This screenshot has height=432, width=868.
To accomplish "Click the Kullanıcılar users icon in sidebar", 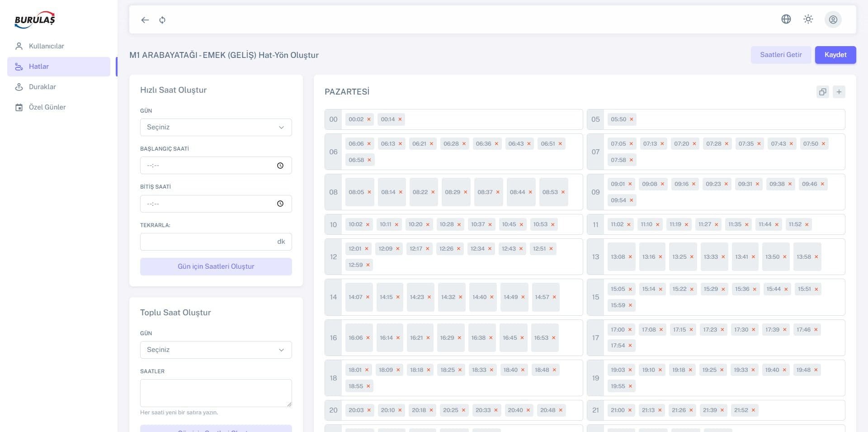I will pos(19,46).
